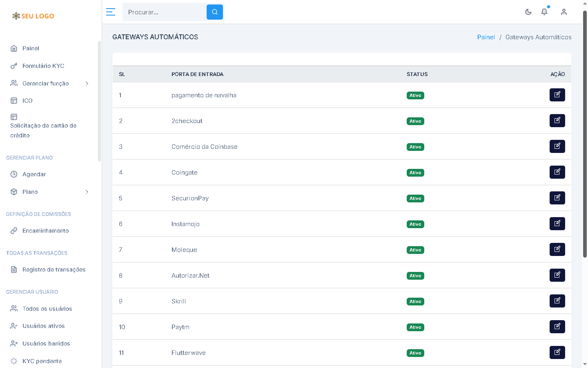
Task: Click the Painel breadcrumb link
Action: click(x=486, y=37)
